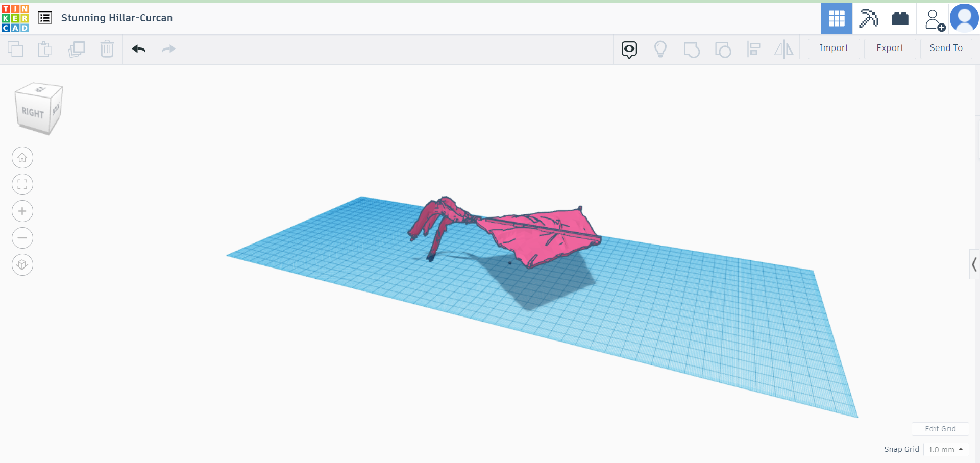The image size is (980, 463).
Task: Click the Tinkercad logo
Action: pos(15,18)
